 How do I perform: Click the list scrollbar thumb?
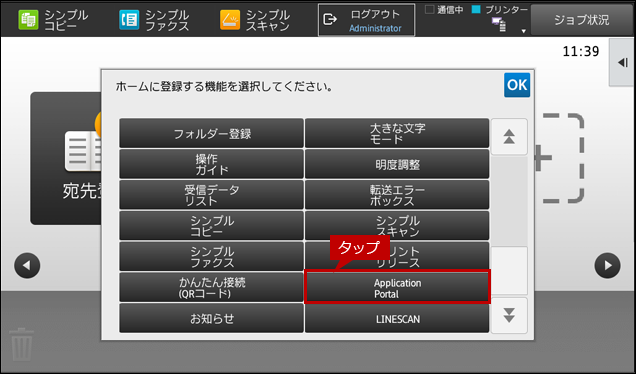pos(509,271)
